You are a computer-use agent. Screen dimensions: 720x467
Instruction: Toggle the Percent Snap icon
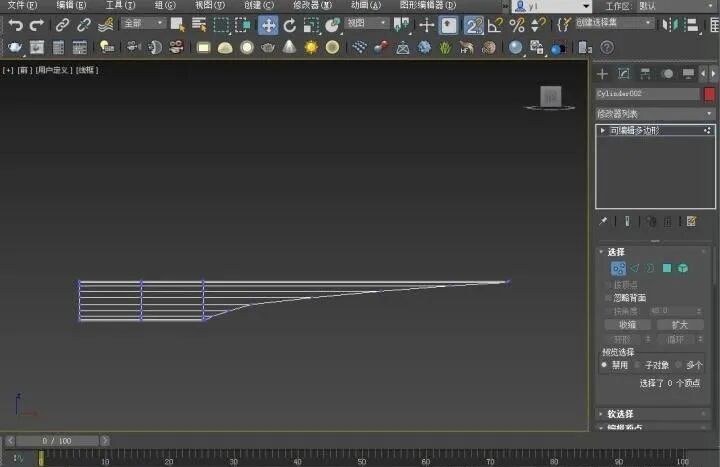[517, 25]
